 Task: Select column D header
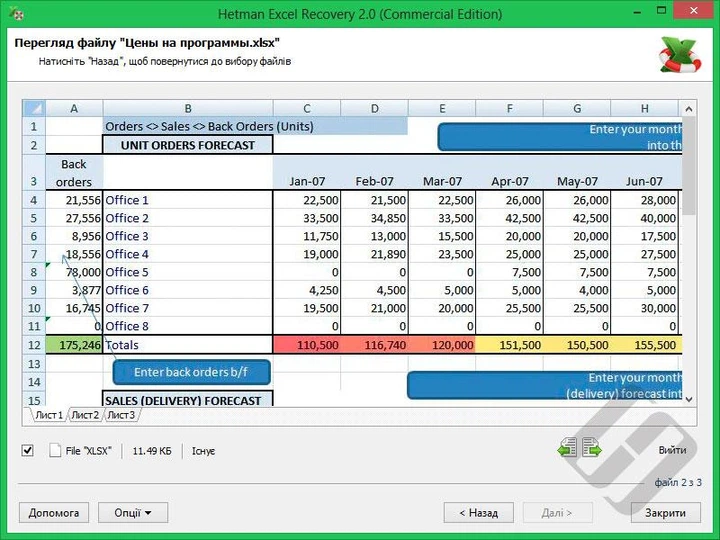click(375, 108)
